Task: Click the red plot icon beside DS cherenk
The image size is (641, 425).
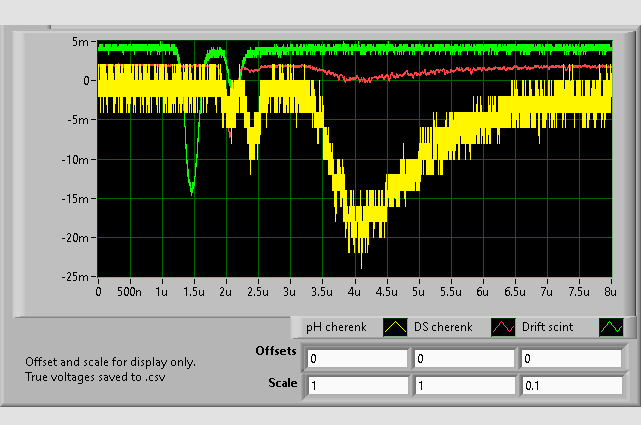Action: pos(503,327)
